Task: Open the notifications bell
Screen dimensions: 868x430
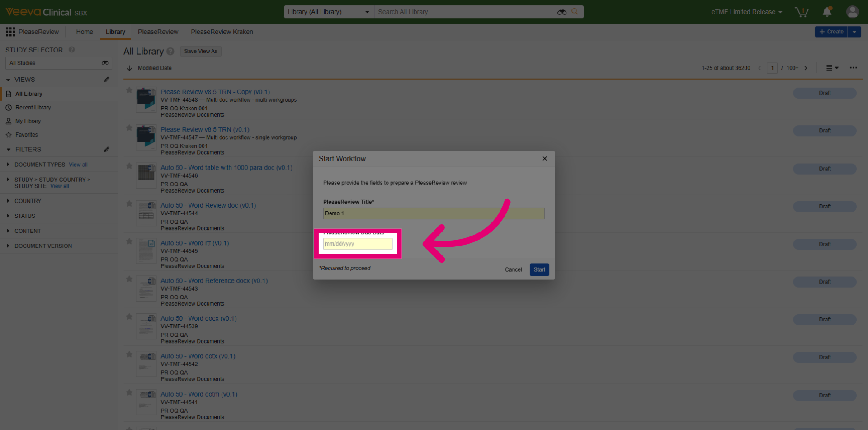Action: 827,12
